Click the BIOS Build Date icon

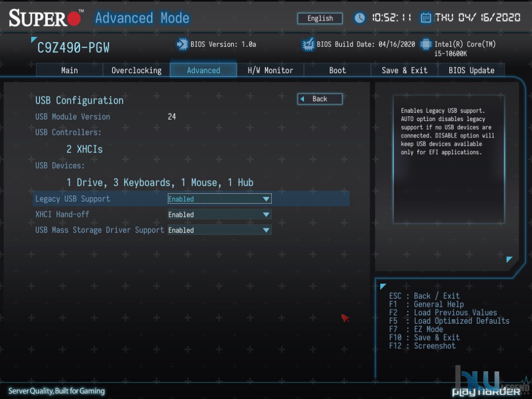[309, 44]
